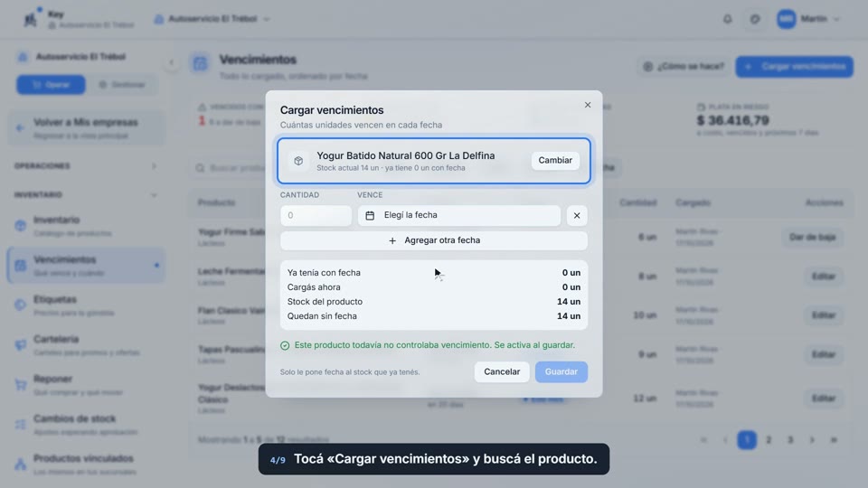The width and height of the screenshot is (868, 488).
Task: Click the 'Stock del producto' line
Action: pyautogui.click(x=434, y=302)
